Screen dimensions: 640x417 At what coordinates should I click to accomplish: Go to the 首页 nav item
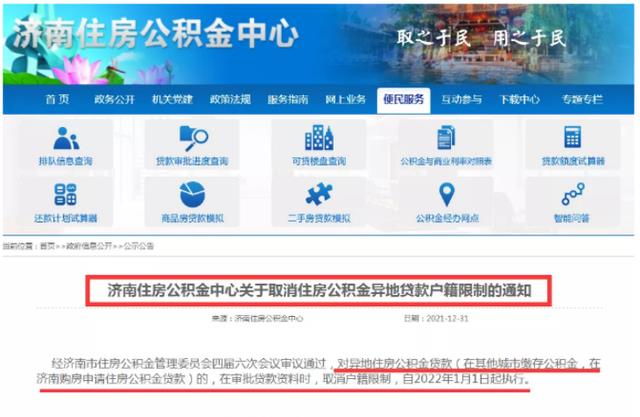pos(57,99)
